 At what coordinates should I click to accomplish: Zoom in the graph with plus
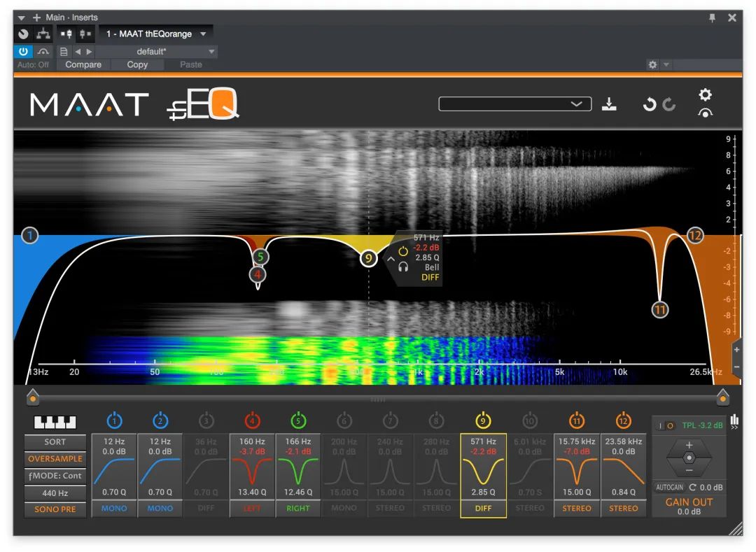pyautogui.click(x=736, y=350)
